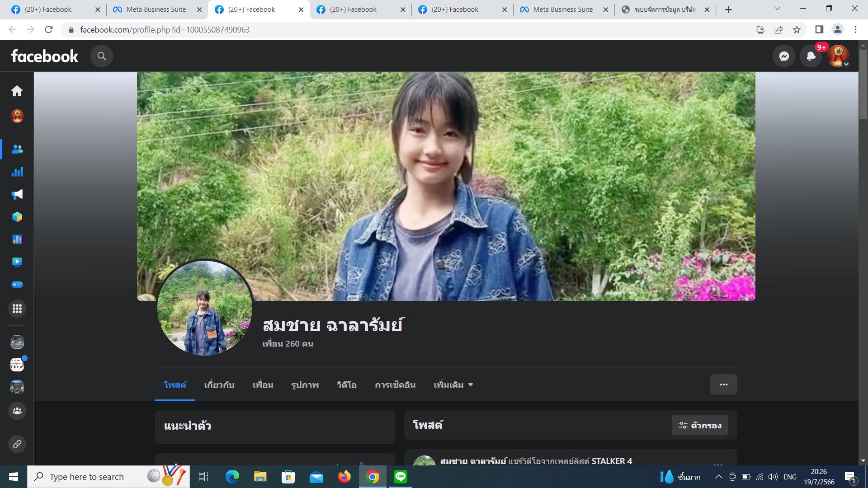Click the Friends icon in sidebar
This screenshot has width=868, height=488.
tap(17, 149)
